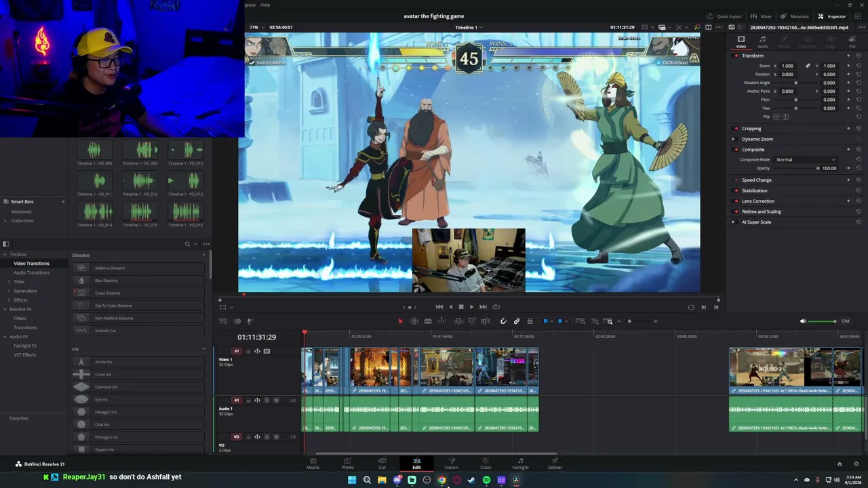Click the timeline timecode 01:11:31:29 field
Image resolution: width=868 pixels, height=488 pixels.
pos(256,337)
